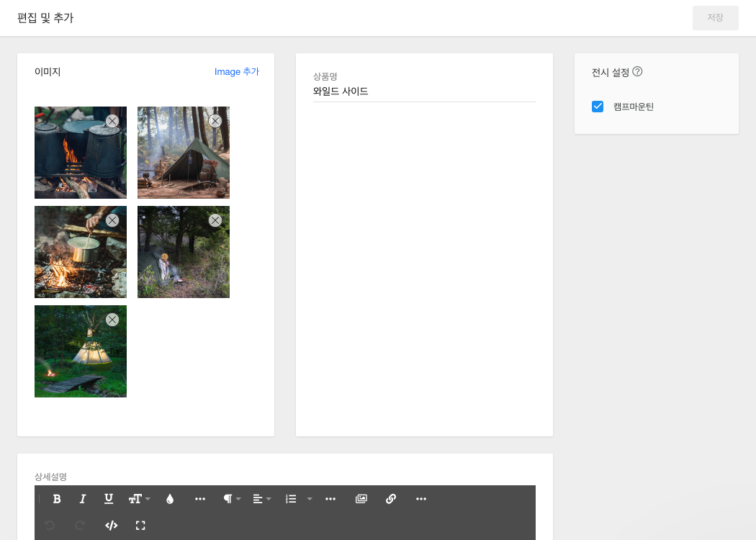Click the insert link icon
The image size is (756, 540).
point(391,499)
